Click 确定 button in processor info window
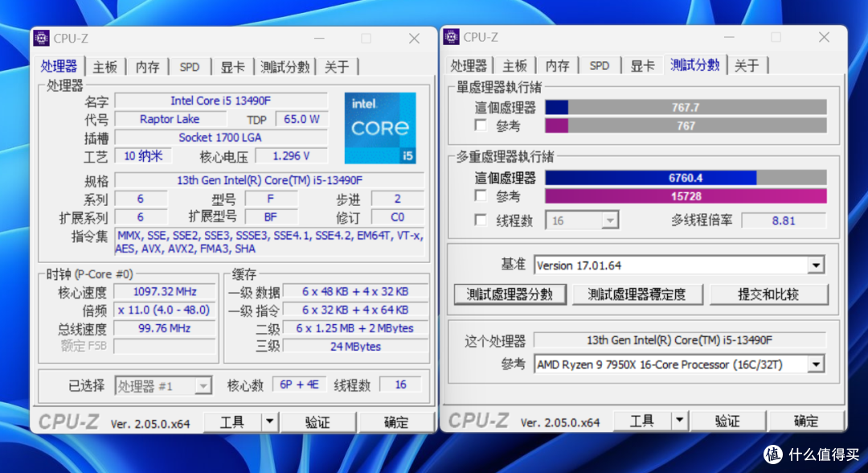 click(395, 422)
